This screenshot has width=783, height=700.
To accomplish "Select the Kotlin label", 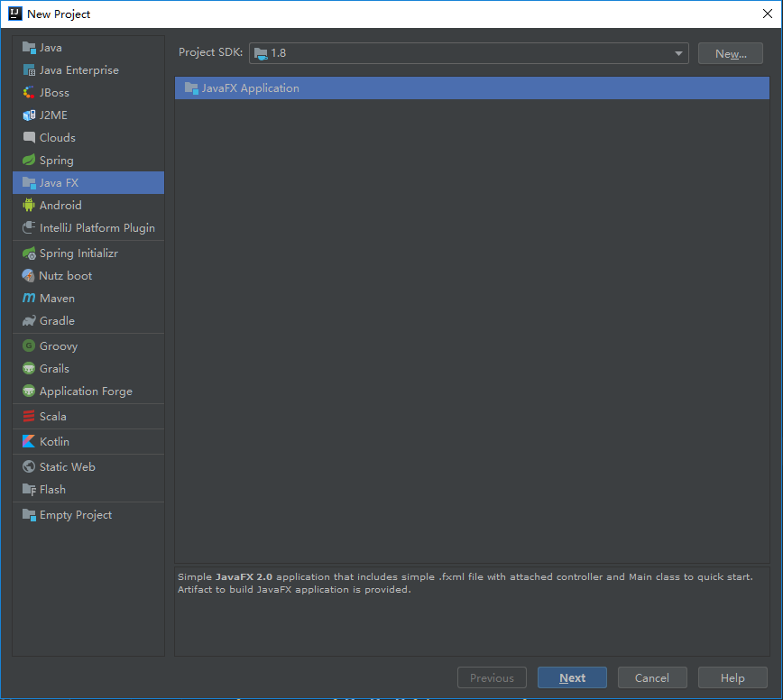I will coord(54,441).
